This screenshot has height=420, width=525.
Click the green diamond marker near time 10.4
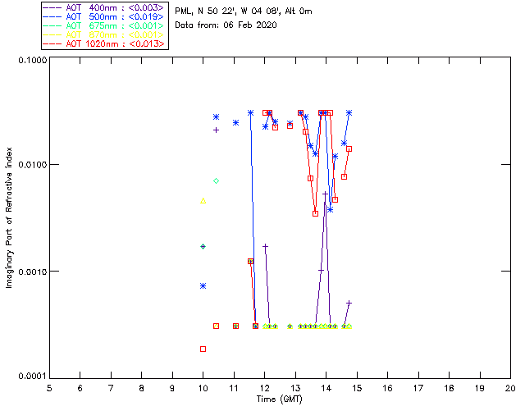point(217,180)
